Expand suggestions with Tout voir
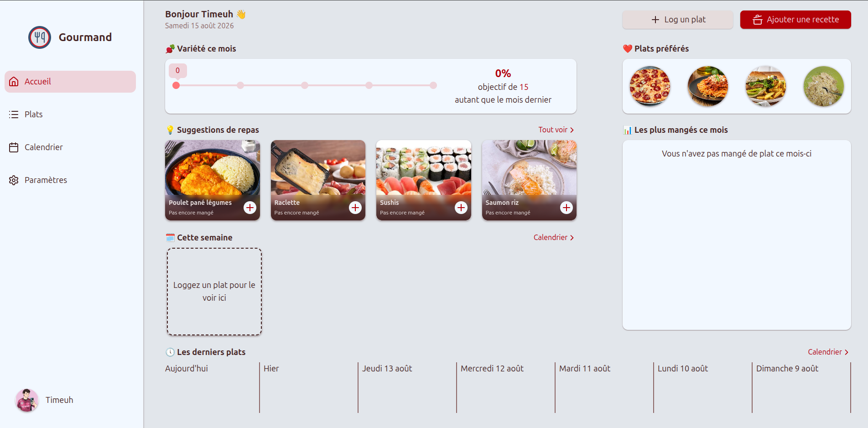868x428 pixels. click(x=556, y=130)
